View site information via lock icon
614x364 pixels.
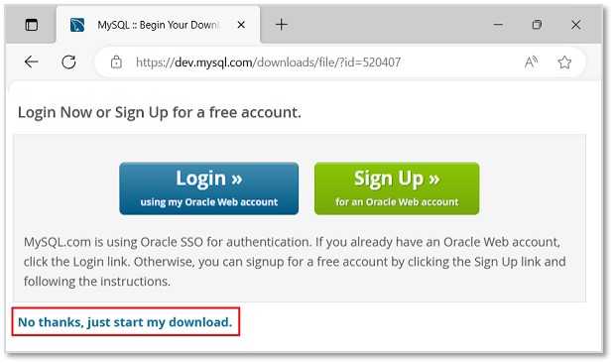[x=116, y=61]
